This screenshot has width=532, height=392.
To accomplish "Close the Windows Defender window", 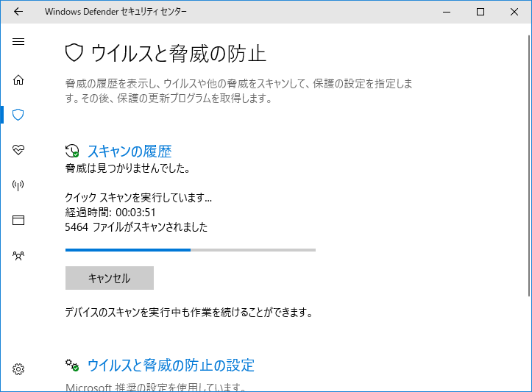I will tap(514, 12).
